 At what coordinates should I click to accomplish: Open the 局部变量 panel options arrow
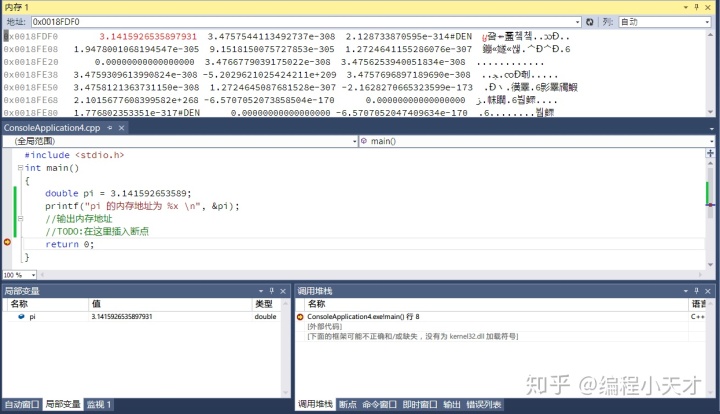261,291
